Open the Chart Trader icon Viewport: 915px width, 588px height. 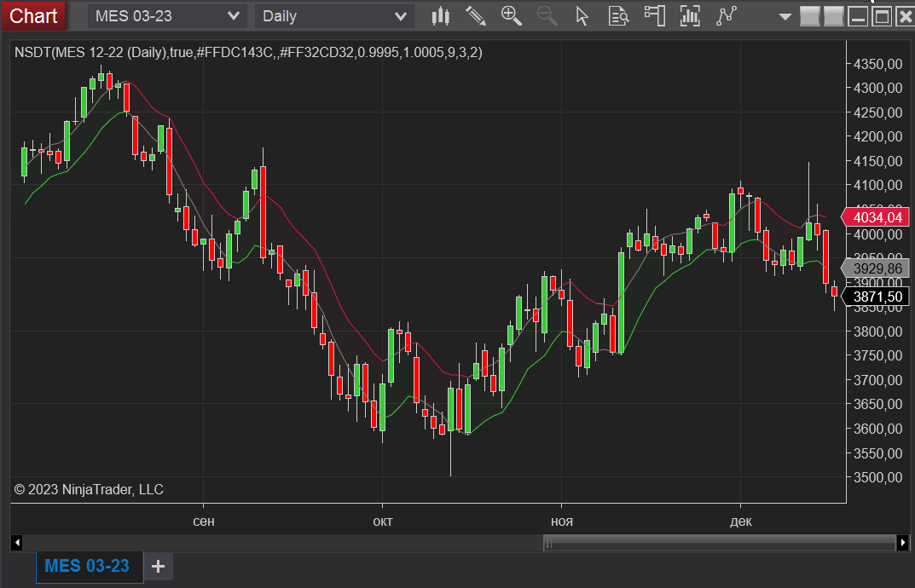pos(653,15)
